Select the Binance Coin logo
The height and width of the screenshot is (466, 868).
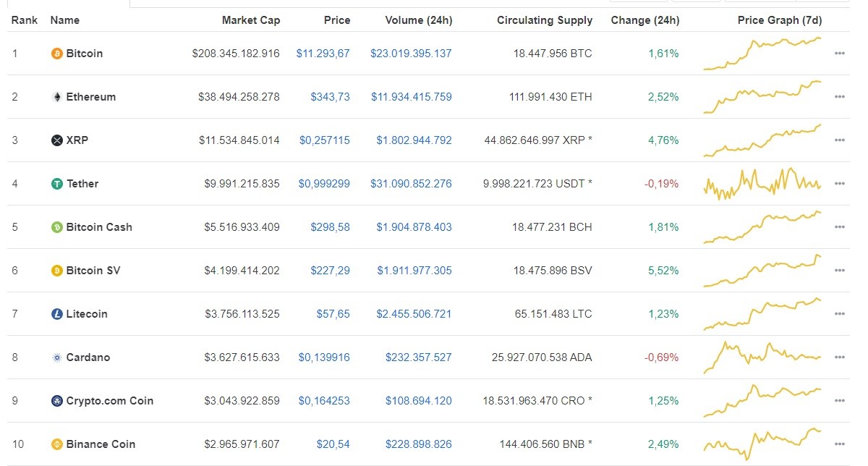pos(56,444)
